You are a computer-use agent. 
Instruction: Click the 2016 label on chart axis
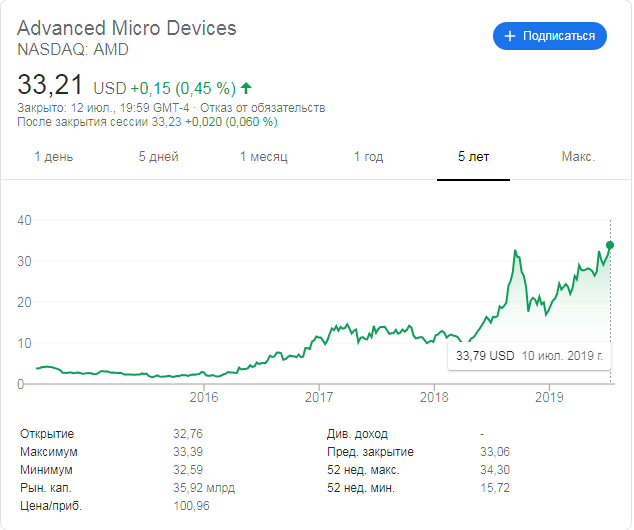click(204, 397)
